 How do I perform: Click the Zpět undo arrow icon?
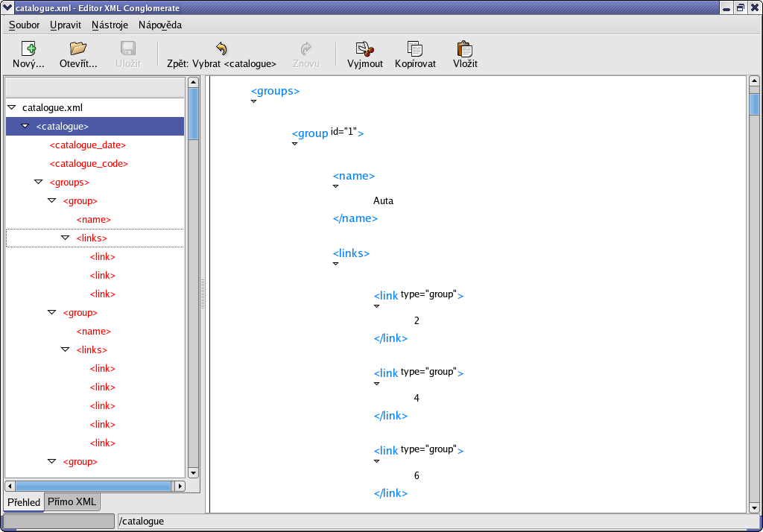tap(221, 49)
